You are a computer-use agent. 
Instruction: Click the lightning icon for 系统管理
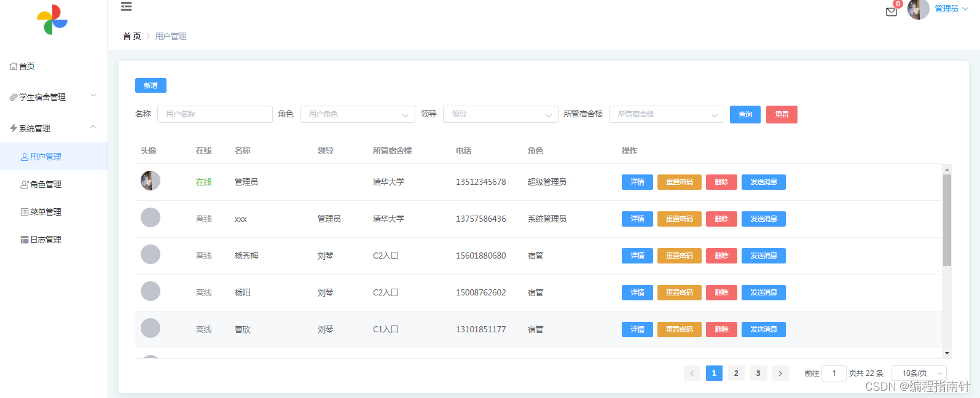click(x=14, y=128)
